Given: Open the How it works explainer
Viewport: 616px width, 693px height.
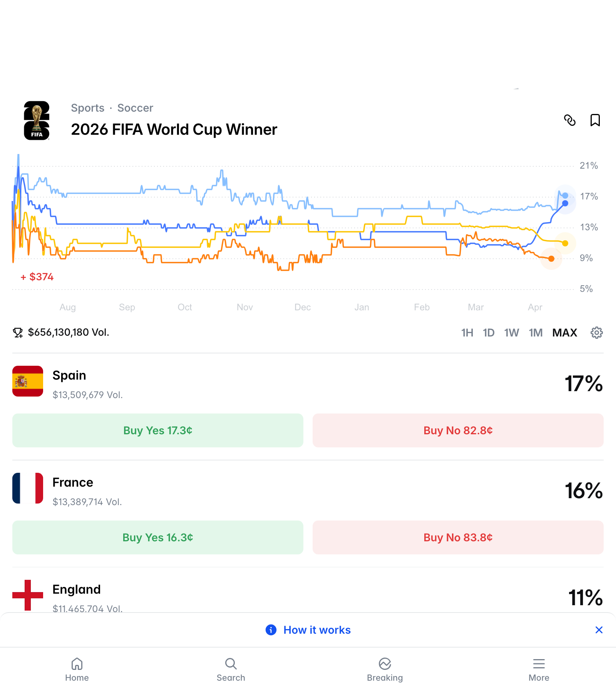Looking at the screenshot, I should click(x=308, y=630).
